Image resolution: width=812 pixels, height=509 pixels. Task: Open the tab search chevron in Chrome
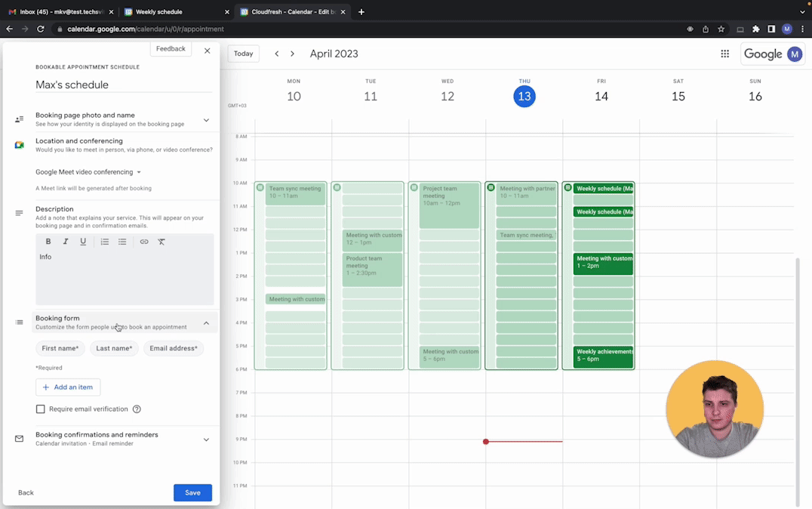pos(803,12)
